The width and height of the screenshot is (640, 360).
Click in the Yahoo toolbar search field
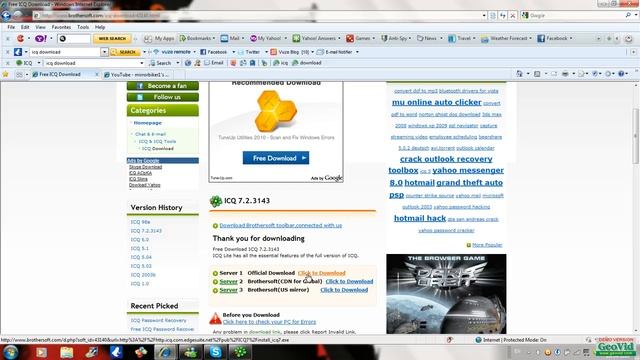point(74,38)
